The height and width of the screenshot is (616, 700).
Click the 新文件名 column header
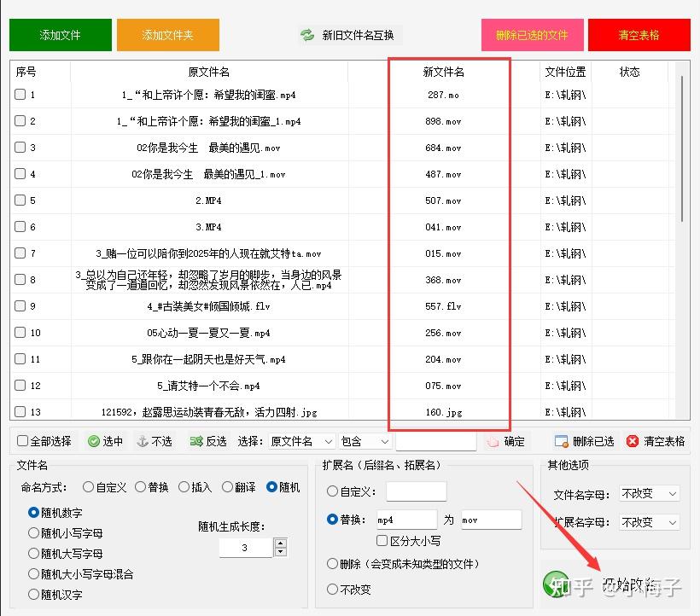point(444,72)
